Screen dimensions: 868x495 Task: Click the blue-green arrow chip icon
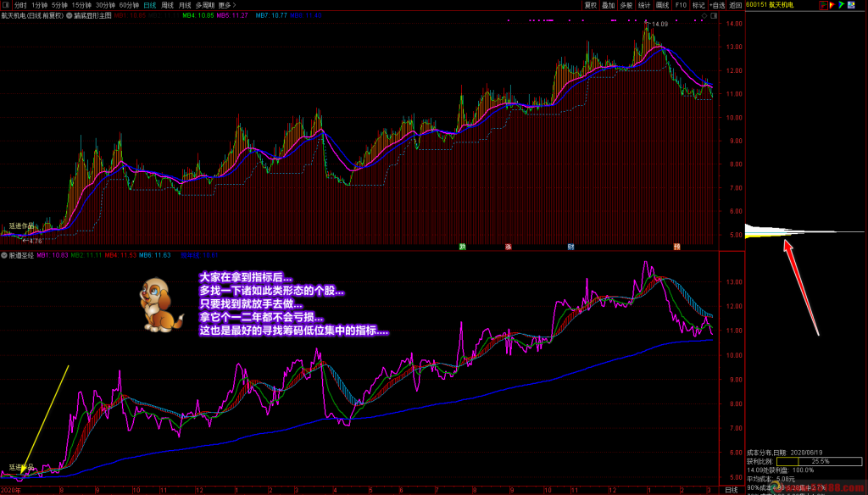[842, 5]
